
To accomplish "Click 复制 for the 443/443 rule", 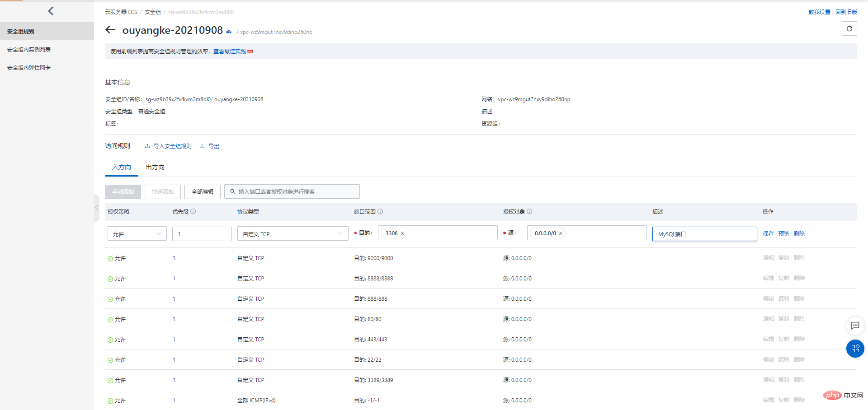I will pyautogui.click(x=784, y=339).
